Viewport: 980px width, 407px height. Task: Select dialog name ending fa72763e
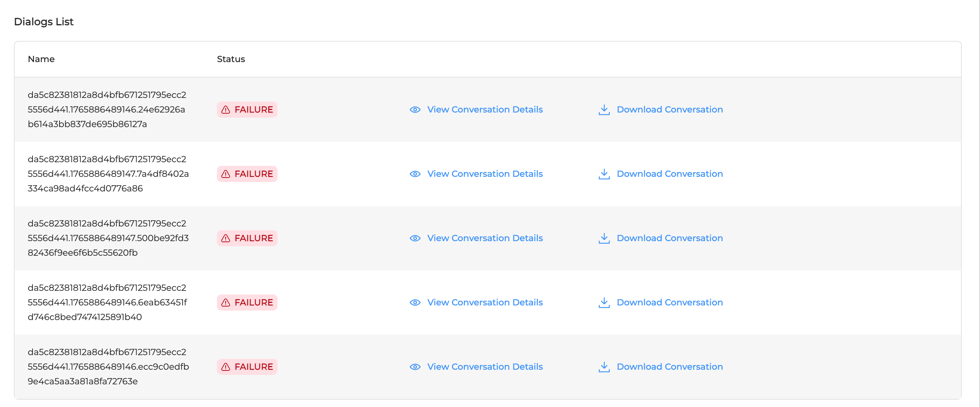pos(108,367)
